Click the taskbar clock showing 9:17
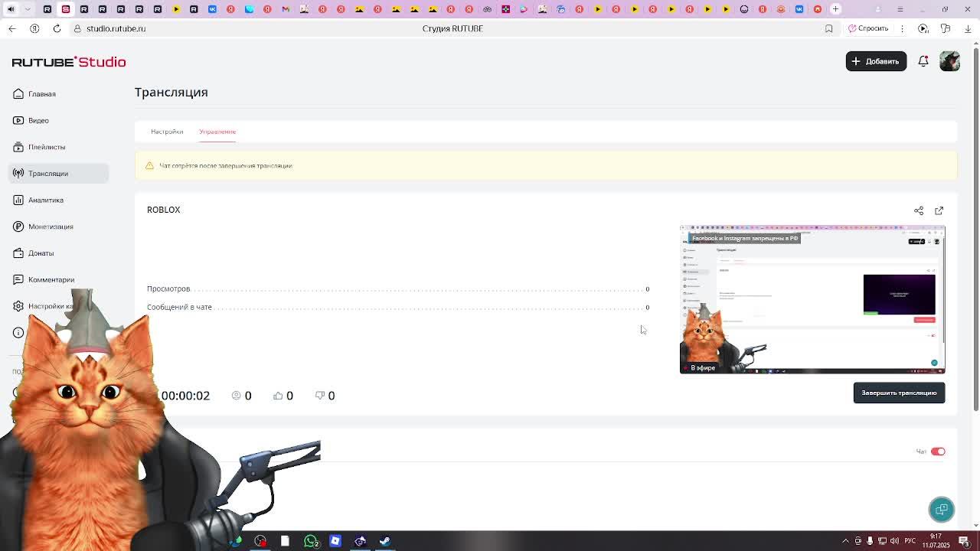 (936, 541)
